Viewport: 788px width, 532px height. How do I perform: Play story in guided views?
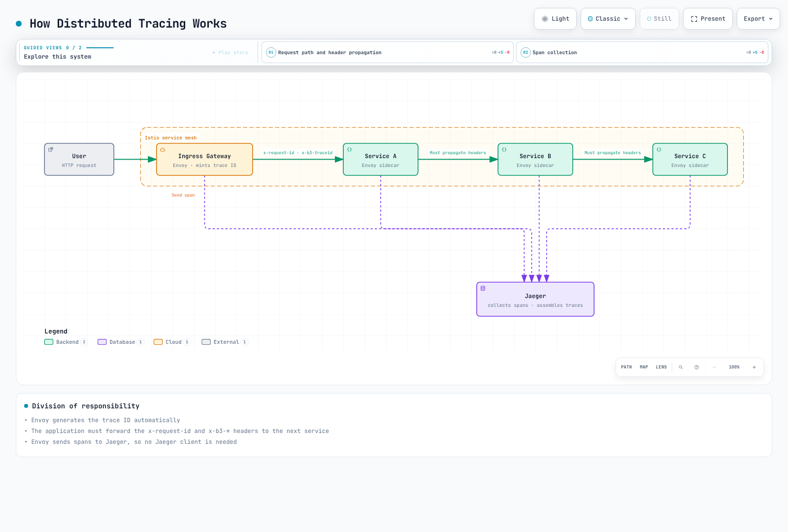(x=230, y=52)
